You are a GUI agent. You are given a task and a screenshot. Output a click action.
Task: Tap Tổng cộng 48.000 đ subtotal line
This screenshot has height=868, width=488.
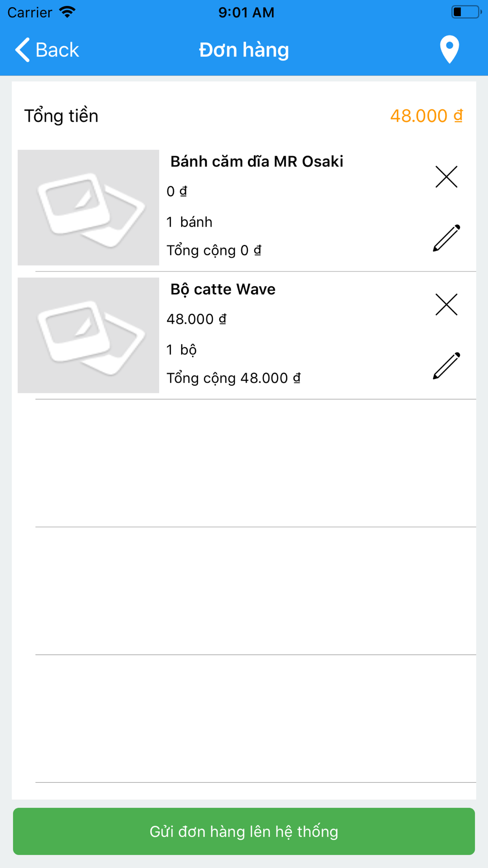233,378
